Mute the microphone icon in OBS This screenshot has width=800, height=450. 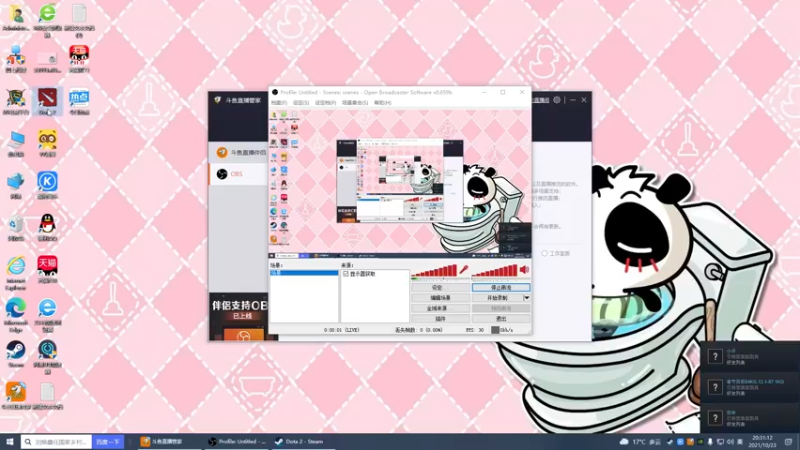point(464,269)
